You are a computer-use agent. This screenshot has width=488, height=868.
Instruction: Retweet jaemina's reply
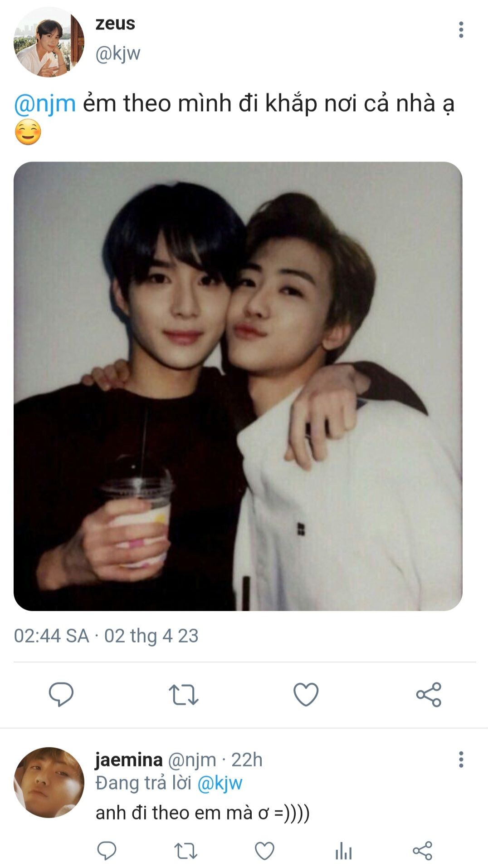click(186, 851)
